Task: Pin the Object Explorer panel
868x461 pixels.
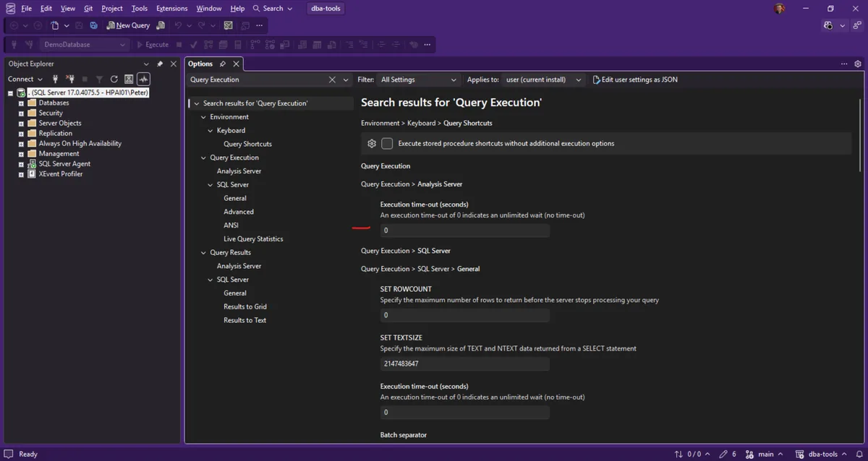Action: pos(160,64)
